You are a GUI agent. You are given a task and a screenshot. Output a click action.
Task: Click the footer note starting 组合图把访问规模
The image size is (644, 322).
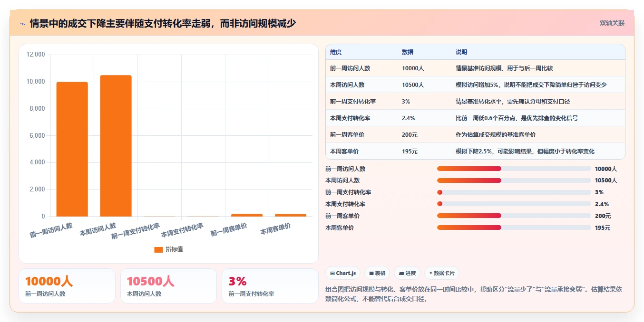(x=474, y=294)
